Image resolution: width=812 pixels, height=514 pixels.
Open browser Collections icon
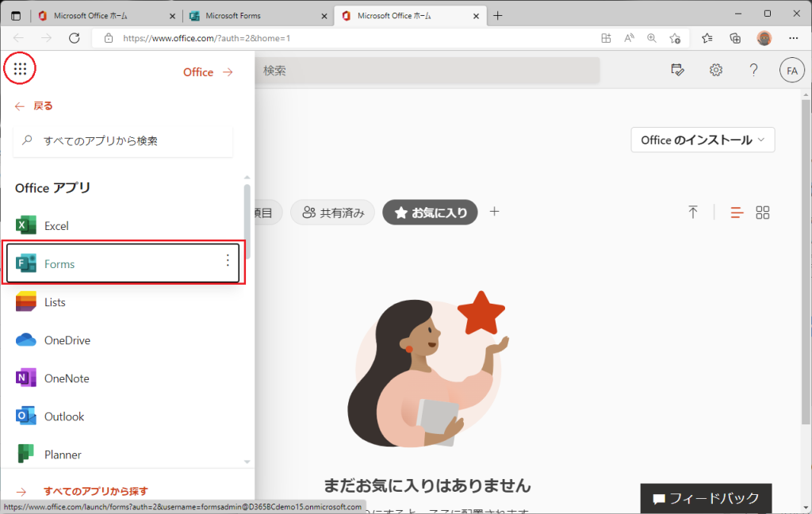coord(735,38)
